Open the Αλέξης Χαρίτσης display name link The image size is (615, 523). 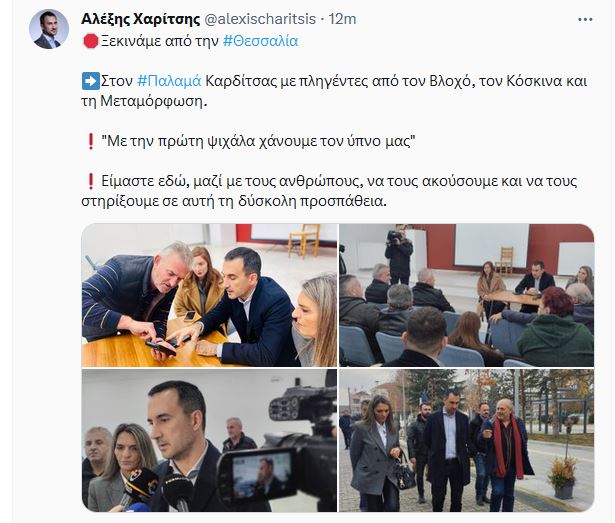coord(140,19)
